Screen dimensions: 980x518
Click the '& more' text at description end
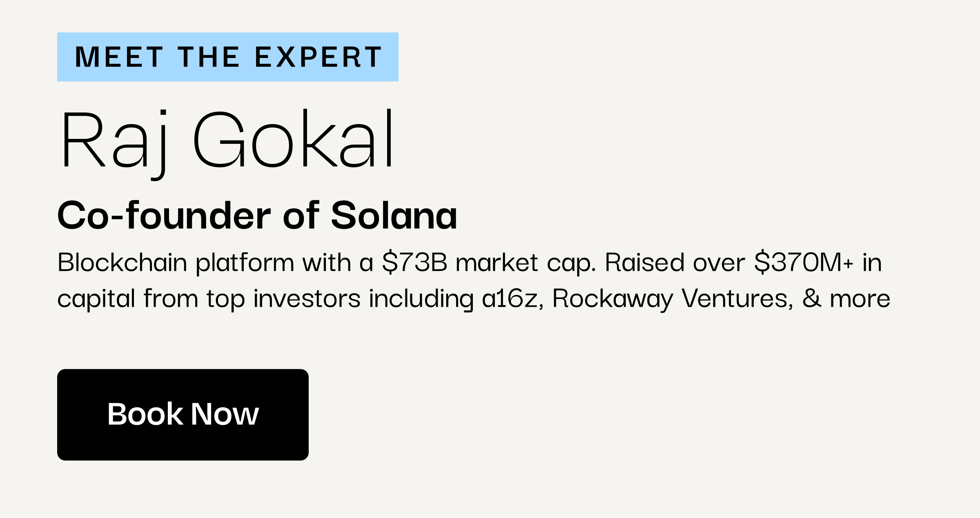pos(846,299)
